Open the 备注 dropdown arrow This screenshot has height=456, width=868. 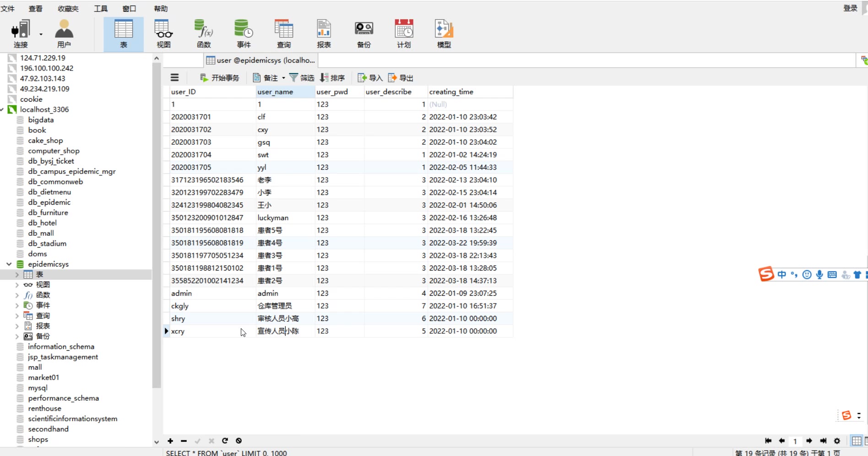coord(283,78)
